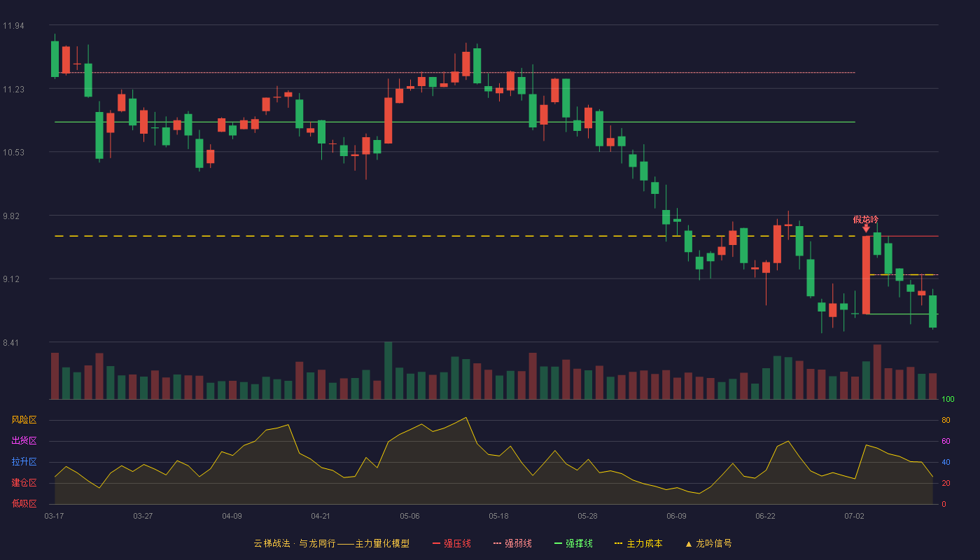Click the 9.12 price axis label
The height and width of the screenshot is (560, 980).
click(13, 279)
